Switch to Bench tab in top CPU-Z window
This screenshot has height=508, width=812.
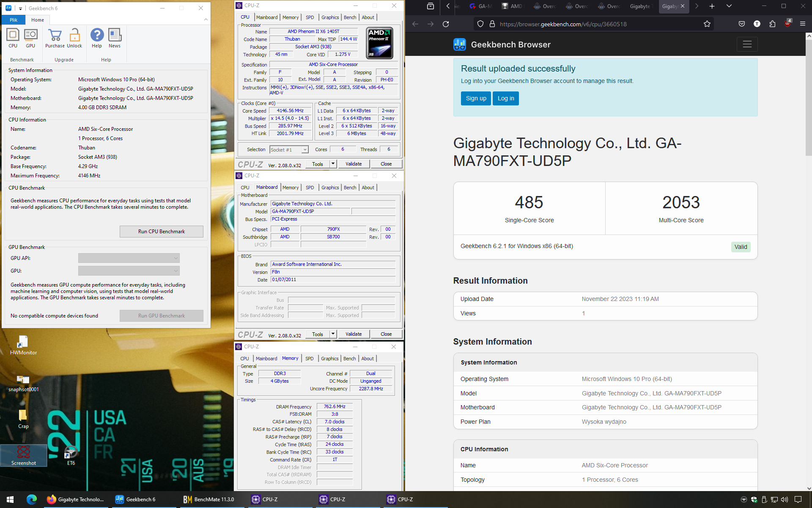coord(350,17)
